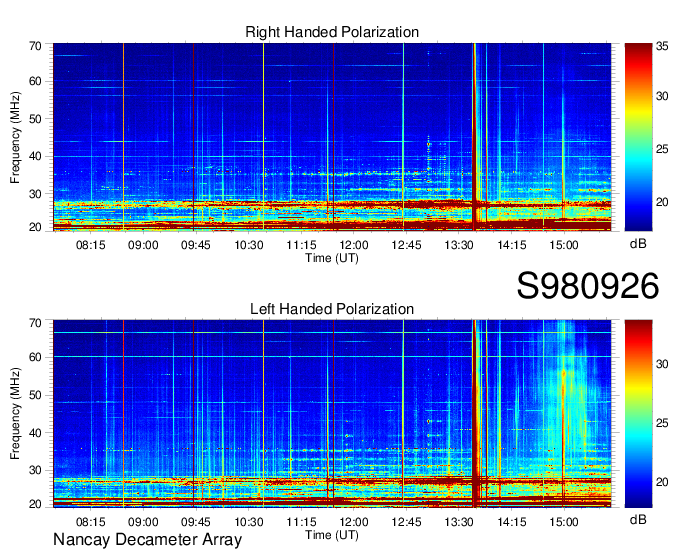Click the 08:15 time tick of bottom plot
680x552 pixels.
[x=91, y=522]
